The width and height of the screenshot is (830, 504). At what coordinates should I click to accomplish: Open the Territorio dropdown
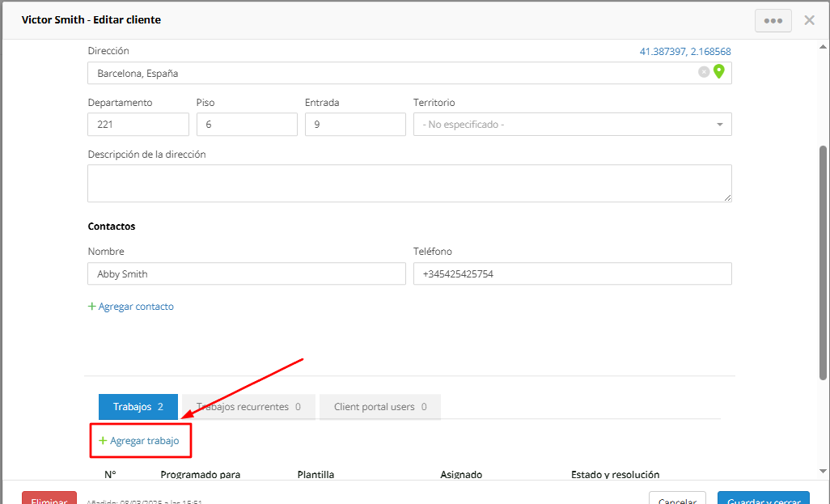[572, 125]
